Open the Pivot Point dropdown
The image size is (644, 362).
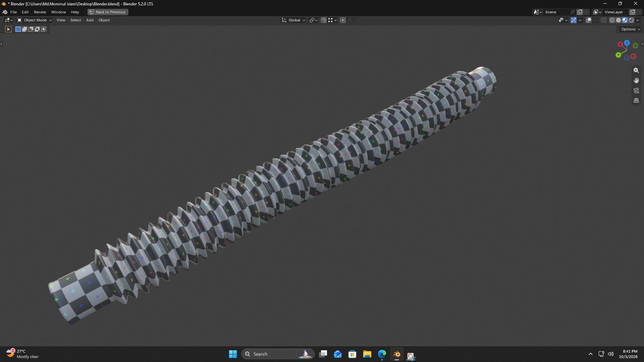tap(314, 20)
